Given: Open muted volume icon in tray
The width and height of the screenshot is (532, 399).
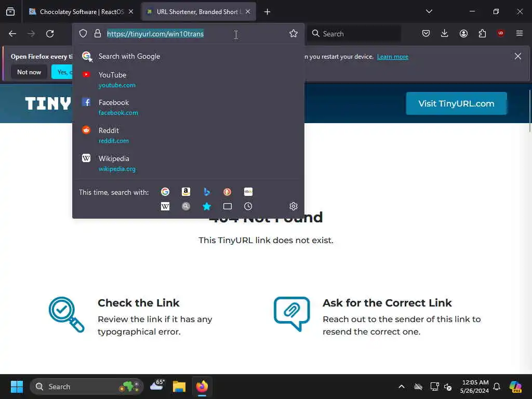Looking at the screenshot, I should click(x=448, y=387).
